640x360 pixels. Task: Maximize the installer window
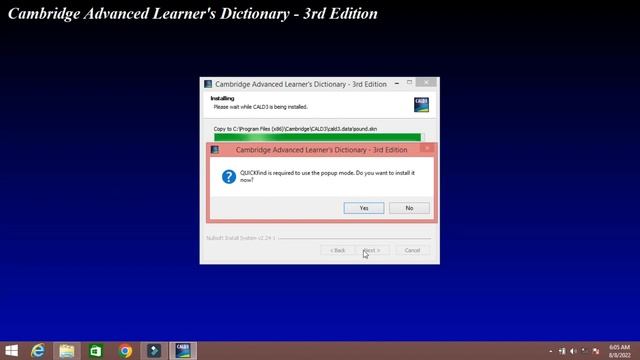(409, 83)
